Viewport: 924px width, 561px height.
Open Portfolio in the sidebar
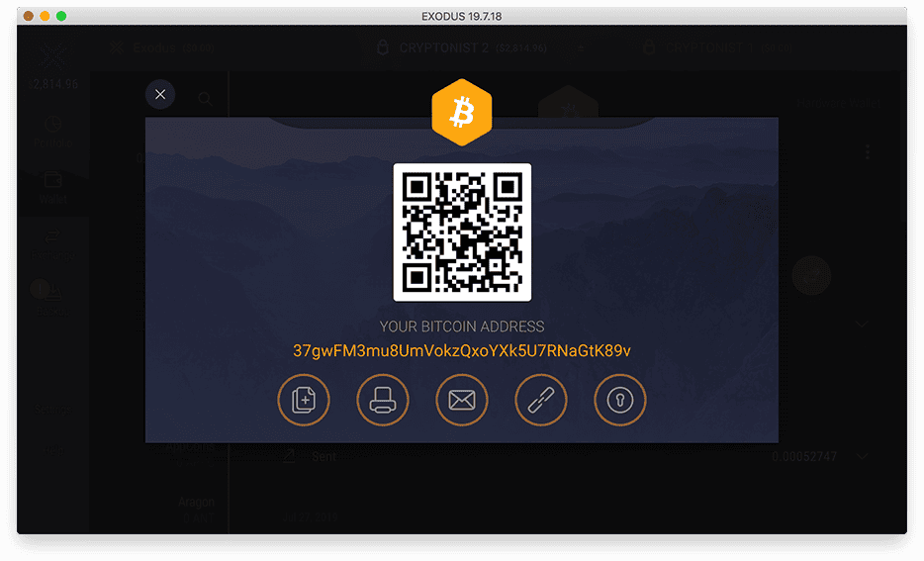(x=53, y=132)
